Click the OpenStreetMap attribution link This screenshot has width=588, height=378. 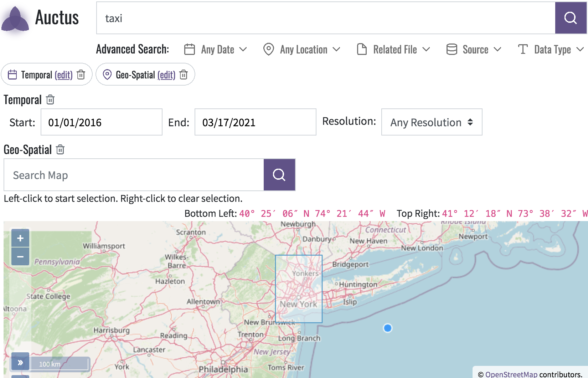(x=511, y=374)
